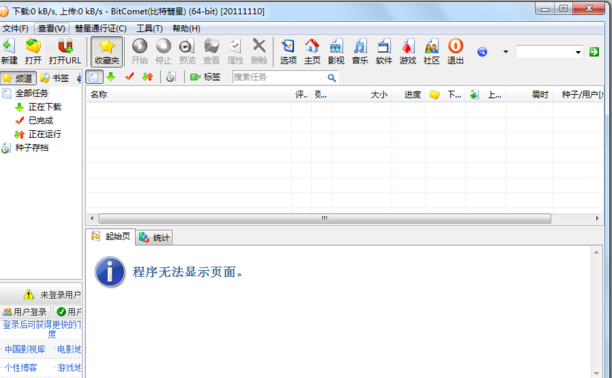The height and width of the screenshot is (378, 612).
Task: Expand the address combo box dropdown
Action: pos(578,52)
